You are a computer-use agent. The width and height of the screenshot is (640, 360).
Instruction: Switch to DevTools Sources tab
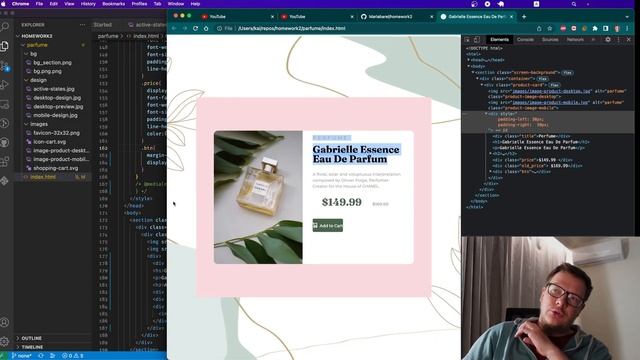click(x=550, y=40)
